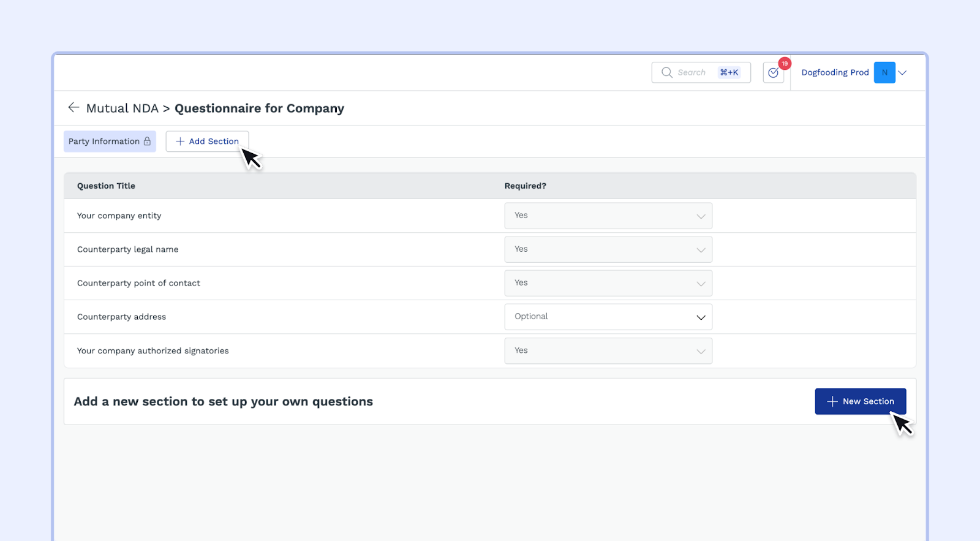Select the 'Counterparty point of contact' text
This screenshot has width=980, height=541.
(x=138, y=283)
